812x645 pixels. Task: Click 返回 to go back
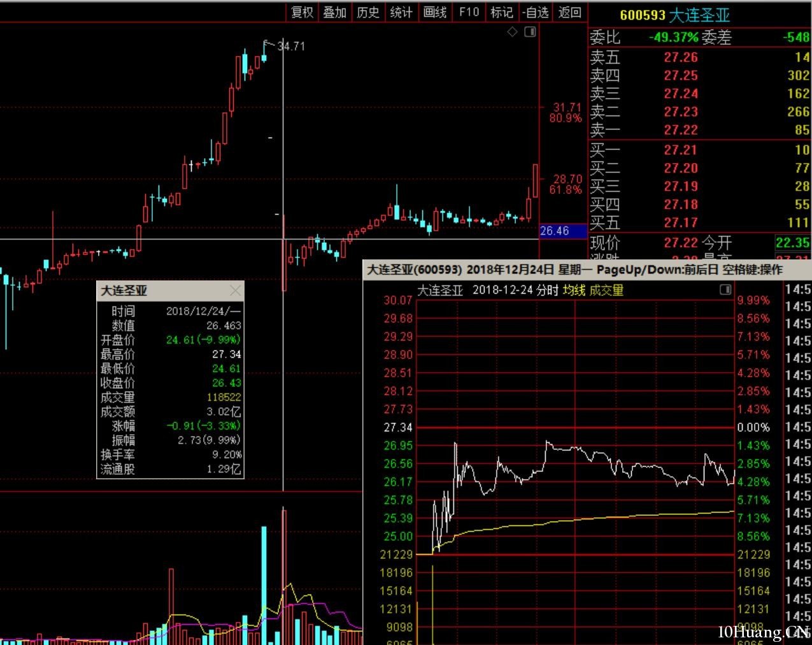(x=570, y=12)
